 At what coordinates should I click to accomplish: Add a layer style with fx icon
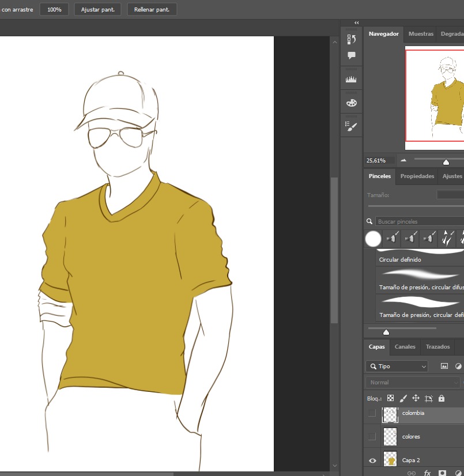click(427, 473)
